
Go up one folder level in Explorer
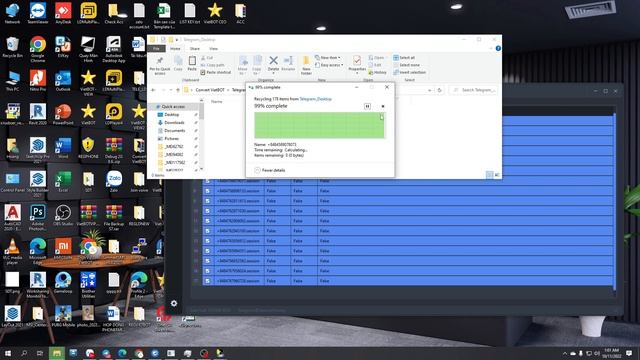pos(178,90)
